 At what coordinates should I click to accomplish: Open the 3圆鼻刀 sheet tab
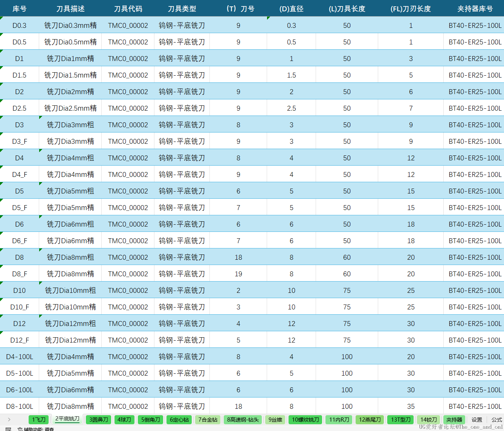tap(99, 419)
